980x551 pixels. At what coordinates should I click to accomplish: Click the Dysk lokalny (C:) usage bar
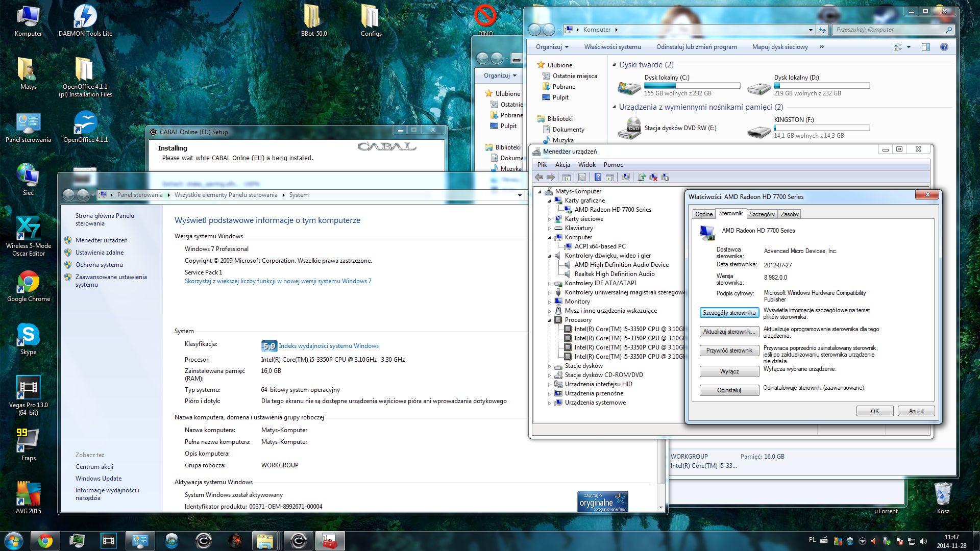(x=692, y=86)
